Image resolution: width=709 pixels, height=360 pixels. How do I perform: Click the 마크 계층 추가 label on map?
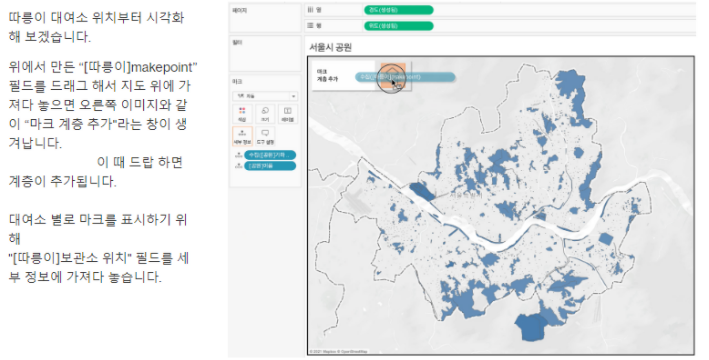327,76
